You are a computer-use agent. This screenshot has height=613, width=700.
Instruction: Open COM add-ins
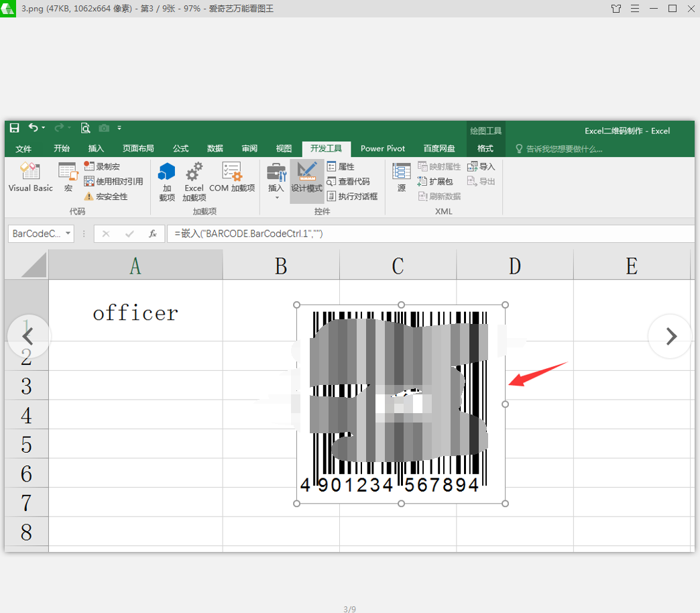pyautogui.click(x=232, y=177)
